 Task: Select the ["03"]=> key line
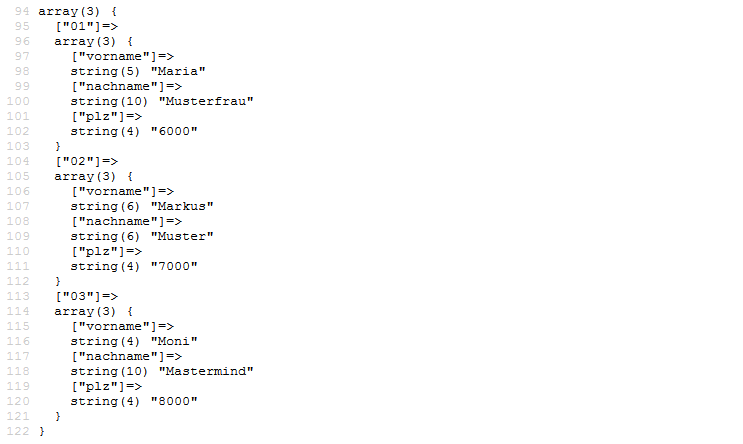tap(87, 296)
